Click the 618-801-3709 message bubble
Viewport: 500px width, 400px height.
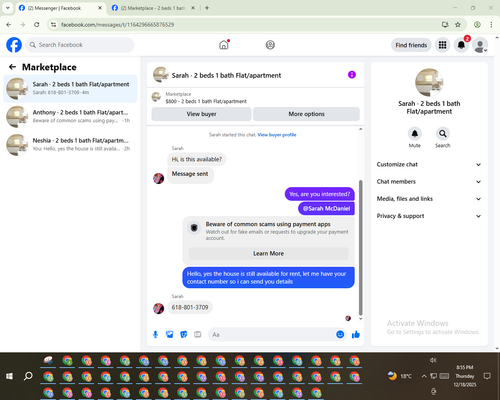tap(190, 307)
